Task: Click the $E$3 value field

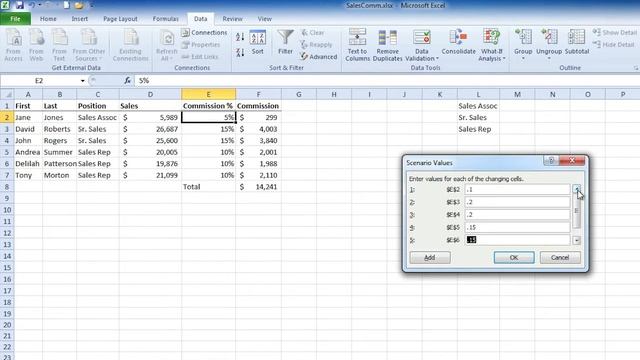Action: pyautogui.click(x=517, y=202)
